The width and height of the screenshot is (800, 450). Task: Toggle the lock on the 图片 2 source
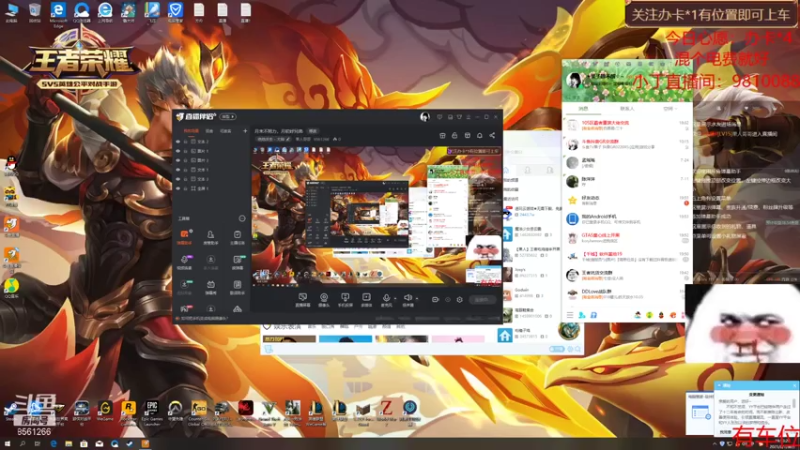186,160
